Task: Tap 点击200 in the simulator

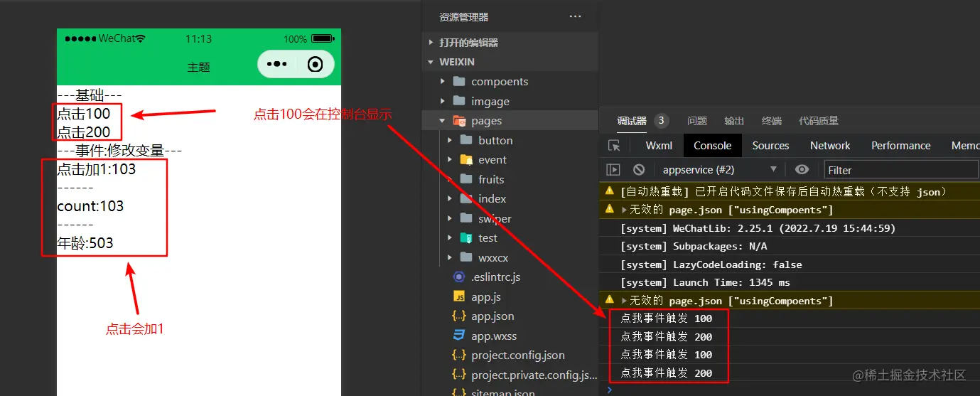Action: (84, 132)
